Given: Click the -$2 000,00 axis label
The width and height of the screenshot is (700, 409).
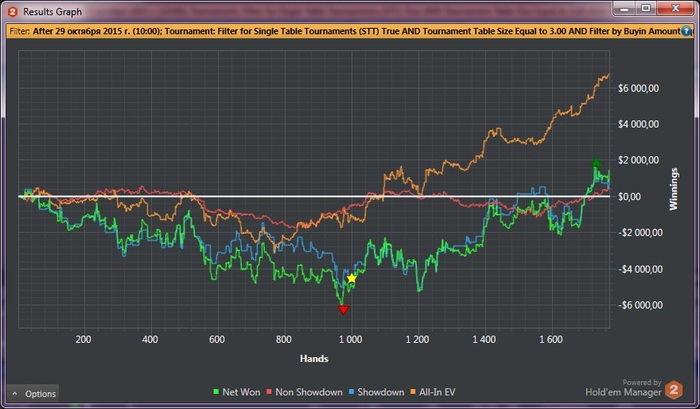Looking at the screenshot, I should pos(640,233).
